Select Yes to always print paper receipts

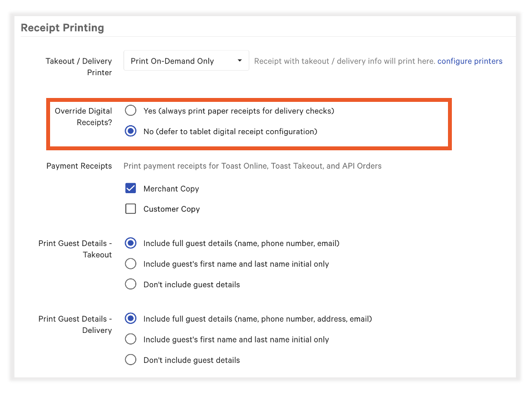[130, 110]
